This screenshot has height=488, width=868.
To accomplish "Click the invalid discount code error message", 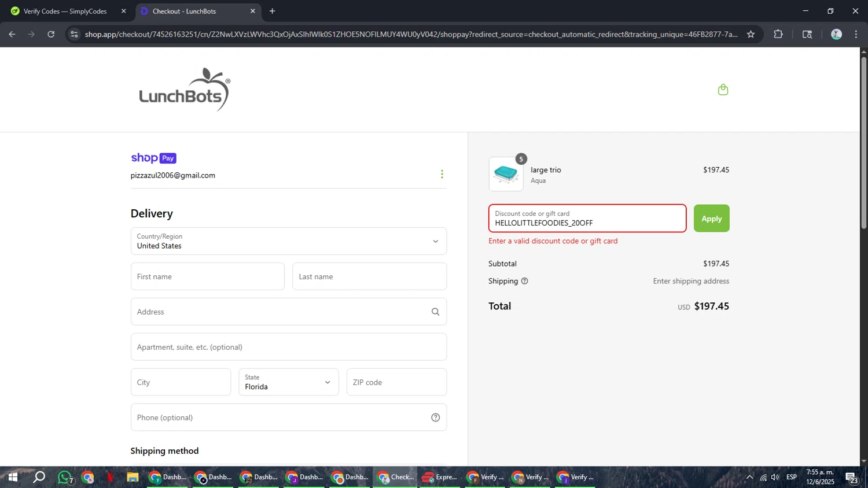I will coord(553,241).
